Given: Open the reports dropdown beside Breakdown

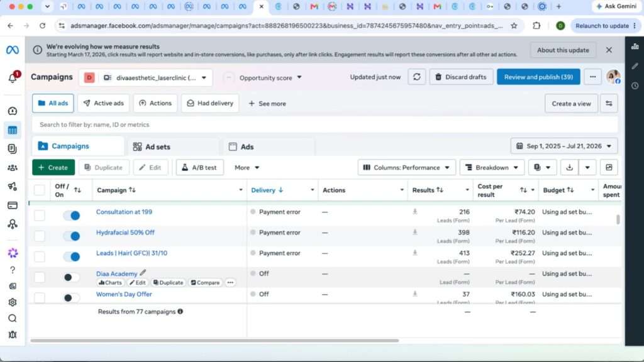Looking at the screenshot, I should (542, 167).
